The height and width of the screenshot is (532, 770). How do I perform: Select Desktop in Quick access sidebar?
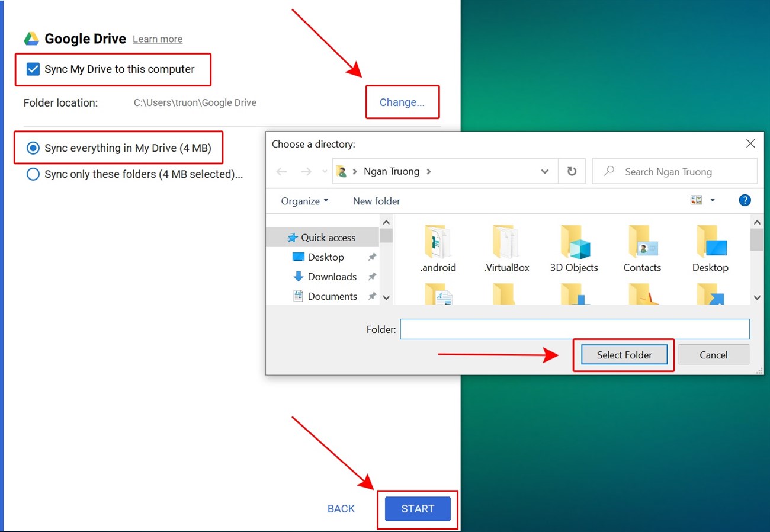coord(326,257)
